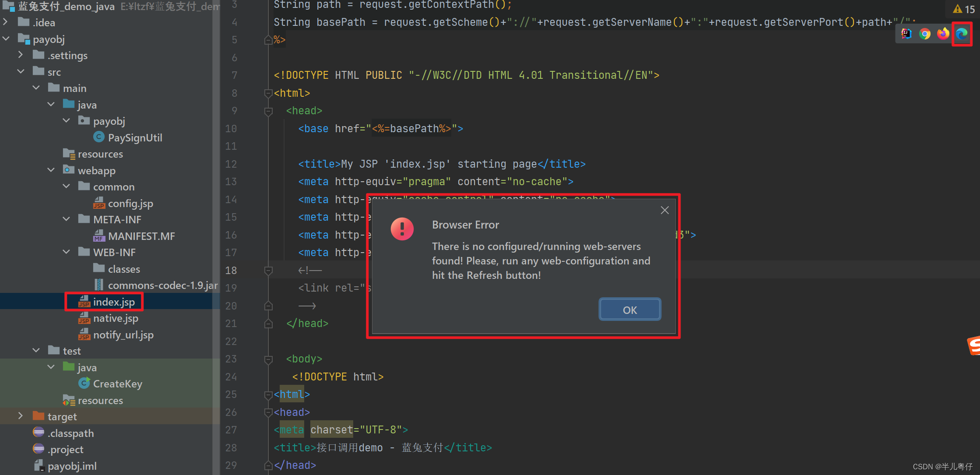The image size is (980, 475).
Task: Open native.jsp in project tree
Action: tap(116, 318)
